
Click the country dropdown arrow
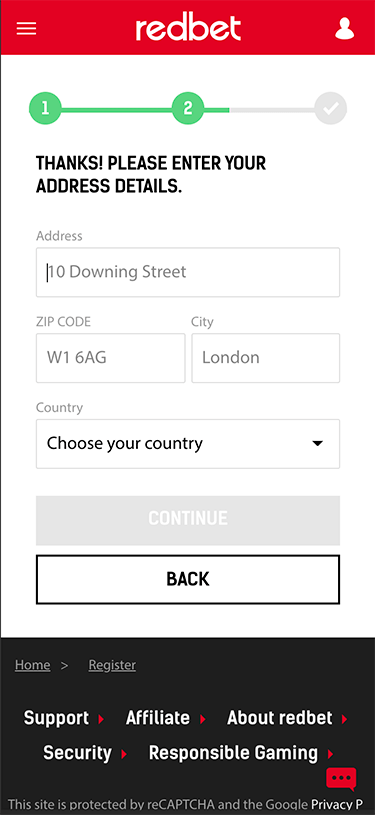[x=317, y=444]
